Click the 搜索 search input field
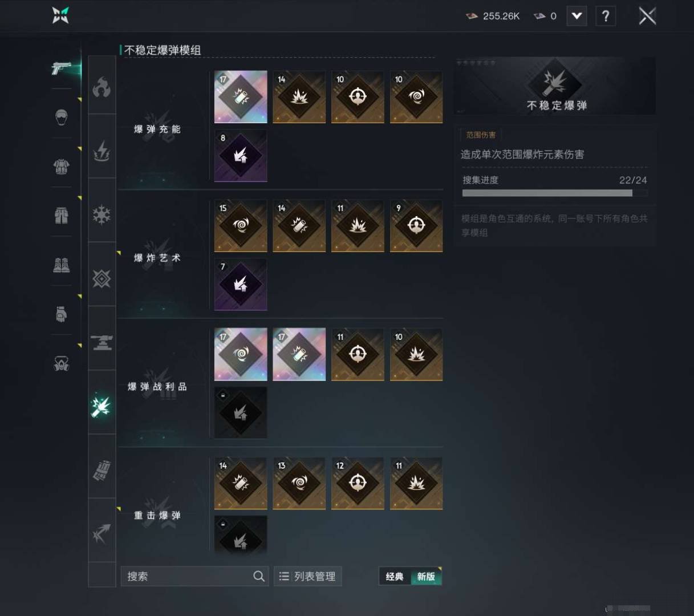Image resolution: width=694 pixels, height=616 pixels. [194, 577]
